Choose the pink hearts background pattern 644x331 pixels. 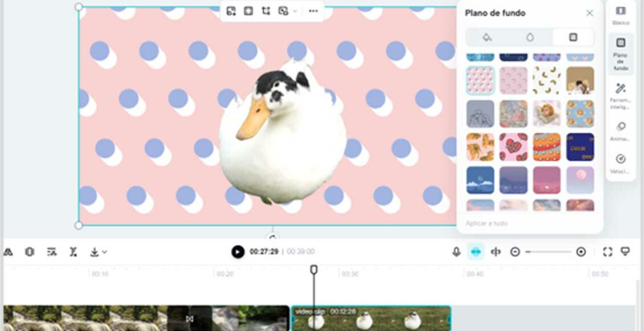click(x=513, y=147)
